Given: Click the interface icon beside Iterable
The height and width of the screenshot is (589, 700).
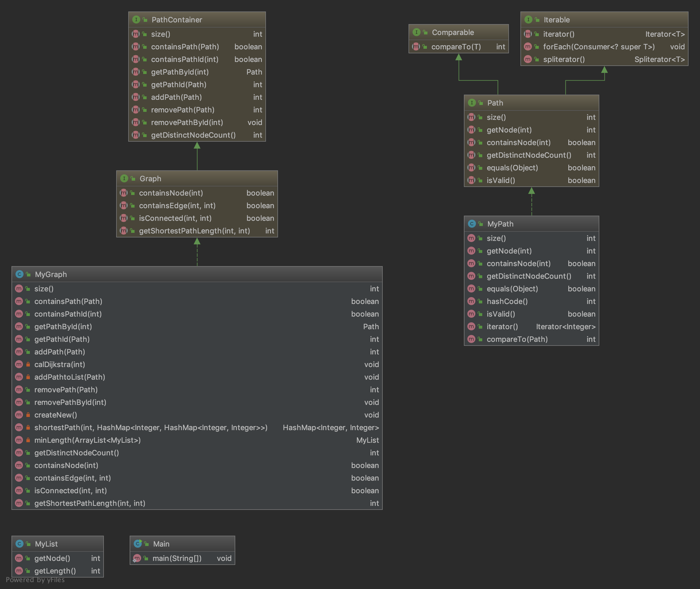Looking at the screenshot, I should tap(528, 20).
